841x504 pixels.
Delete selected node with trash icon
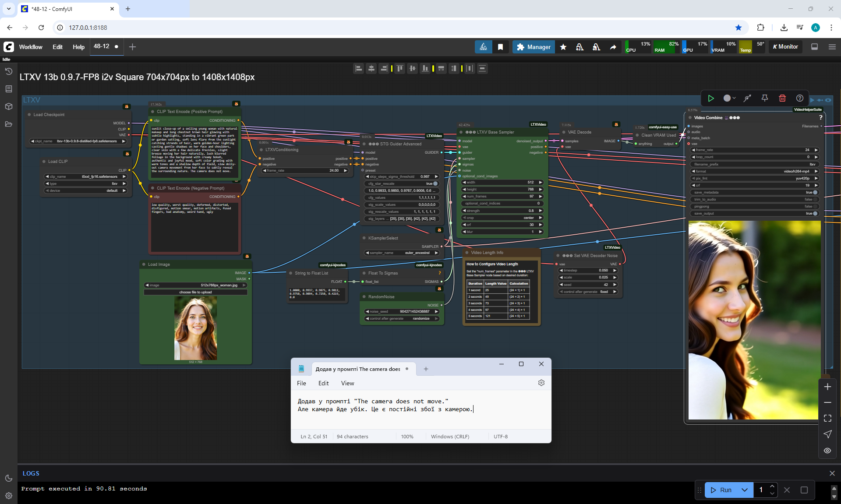[x=782, y=98]
